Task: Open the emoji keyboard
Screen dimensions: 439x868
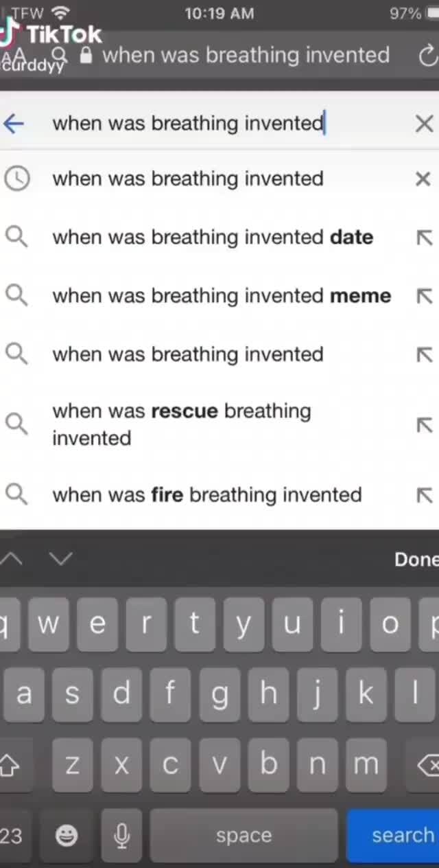Action: point(67,836)
